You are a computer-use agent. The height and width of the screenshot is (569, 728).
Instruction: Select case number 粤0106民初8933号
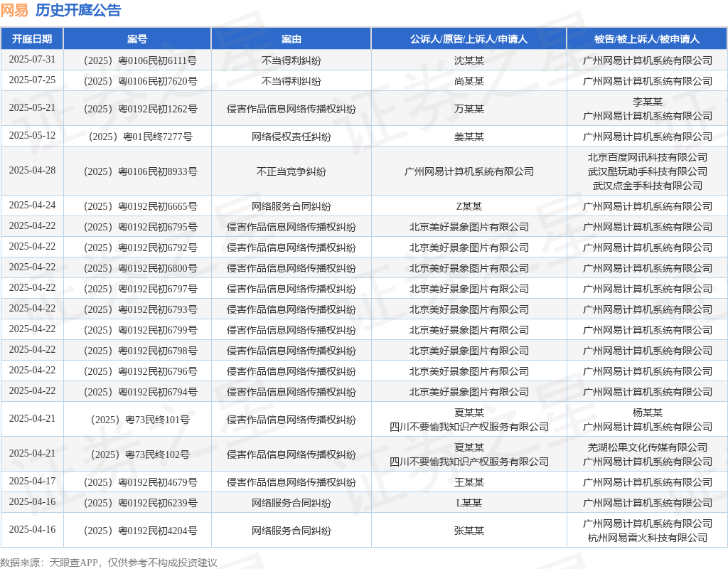tap(140, 171)
